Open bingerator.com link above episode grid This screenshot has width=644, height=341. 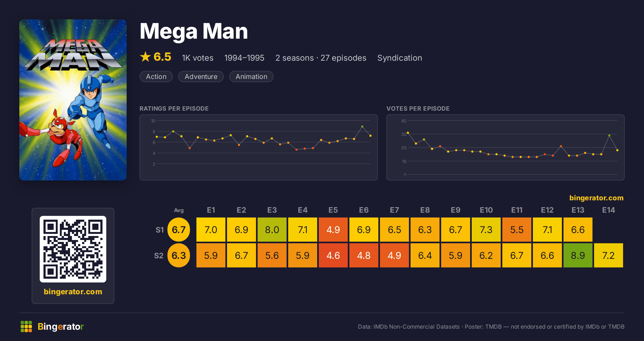[597, 198]
